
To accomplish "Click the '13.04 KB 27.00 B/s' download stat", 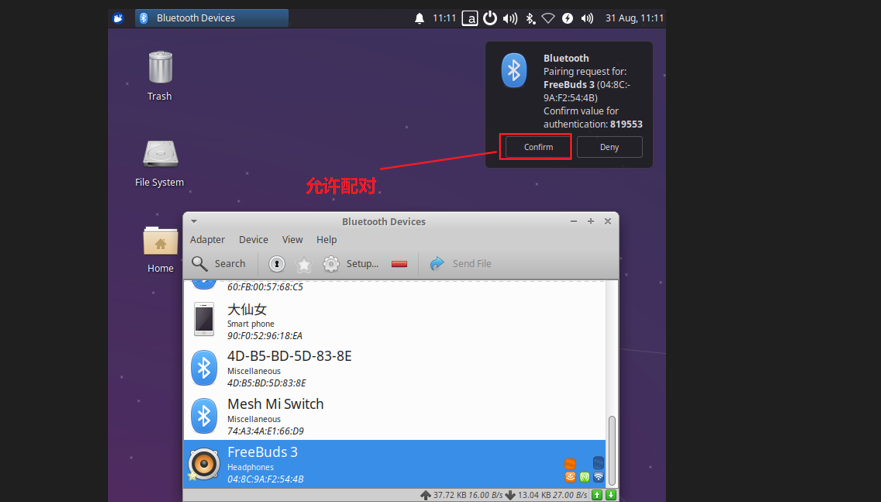I will coord(552,495).
